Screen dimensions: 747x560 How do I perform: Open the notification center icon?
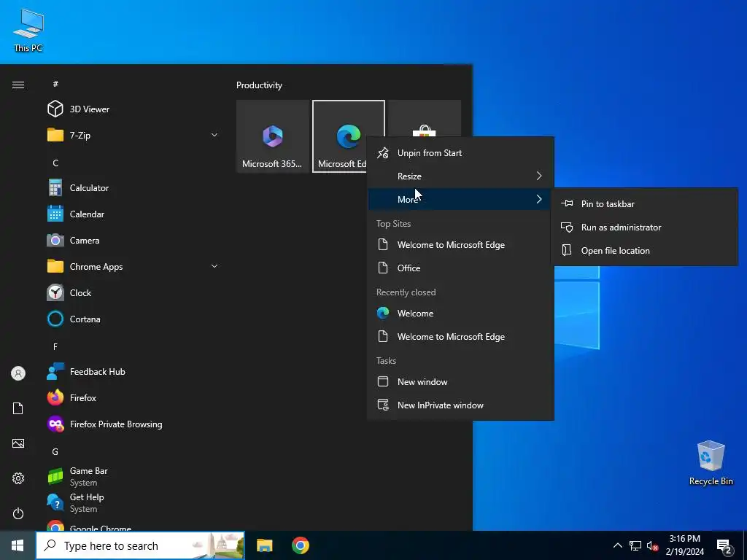click(x=724, y=545)
